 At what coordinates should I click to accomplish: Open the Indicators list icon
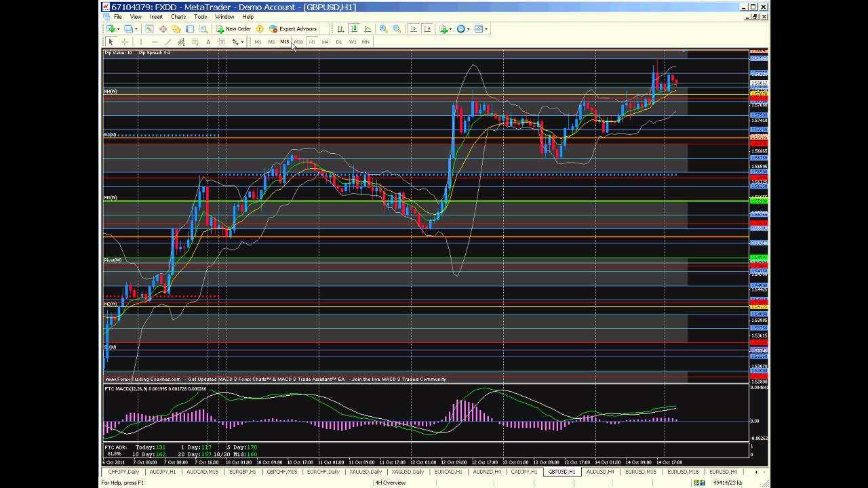coord(443,28)
